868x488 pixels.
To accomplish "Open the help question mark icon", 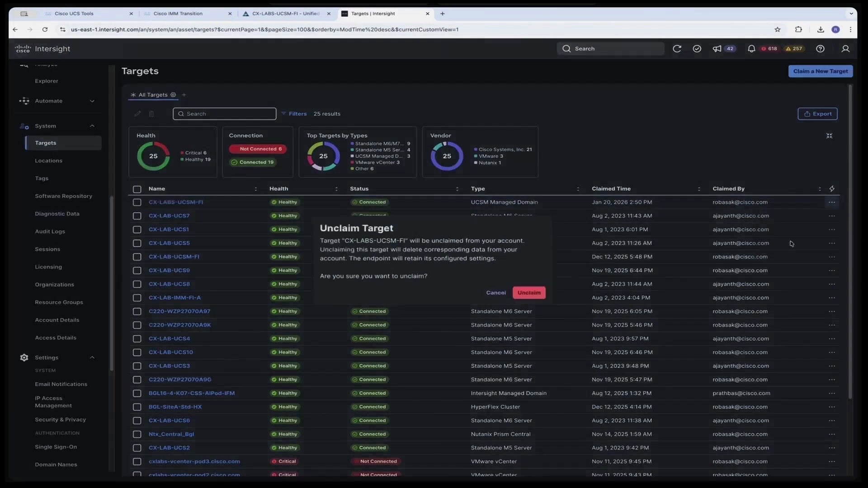I will tap(820, 49).
